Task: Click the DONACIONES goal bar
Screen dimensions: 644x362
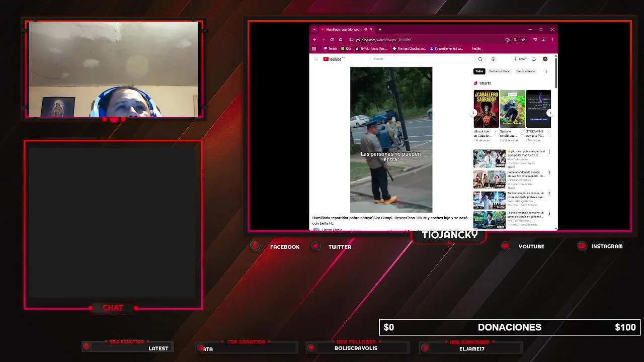Action: 510,327
